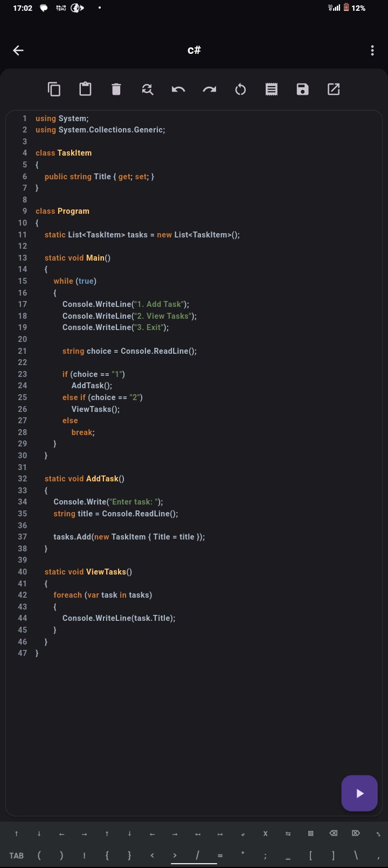Screen dimensions: 388x868
Task: Tap the semicolon key on the symbol bar
Action: 265,856
